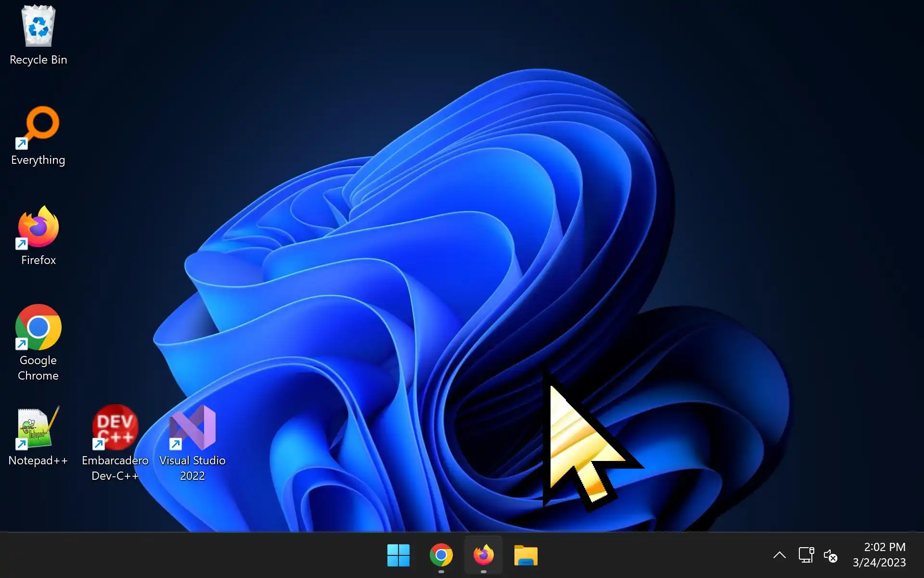Select the Firefox desktop shortcut

point(38,227)
